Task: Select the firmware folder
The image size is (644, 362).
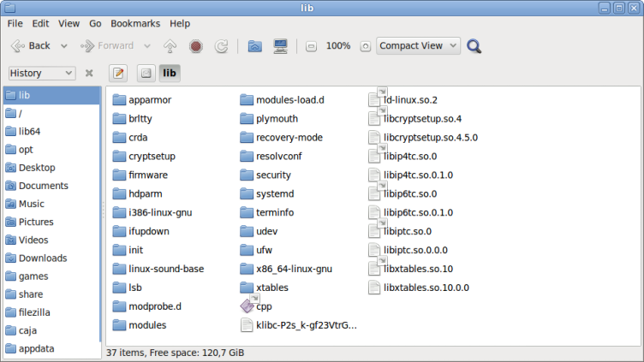Action: coord(147,175)
